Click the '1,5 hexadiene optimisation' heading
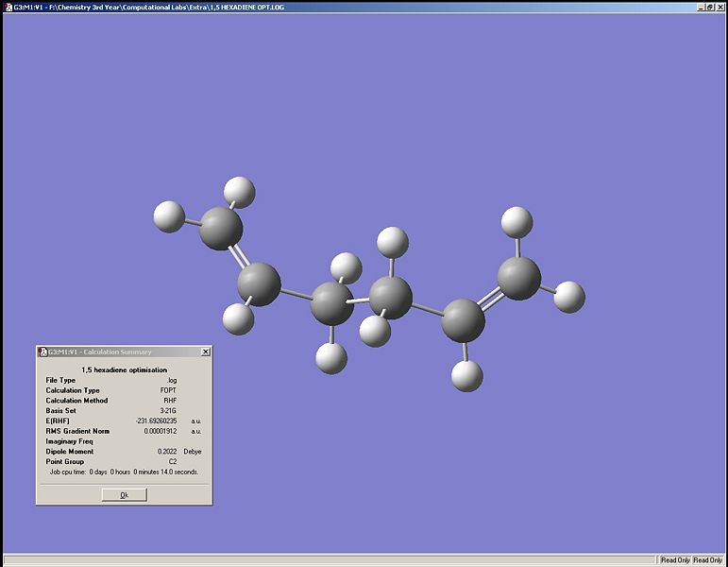Screen dimensions: 728x567 [124, 369]
